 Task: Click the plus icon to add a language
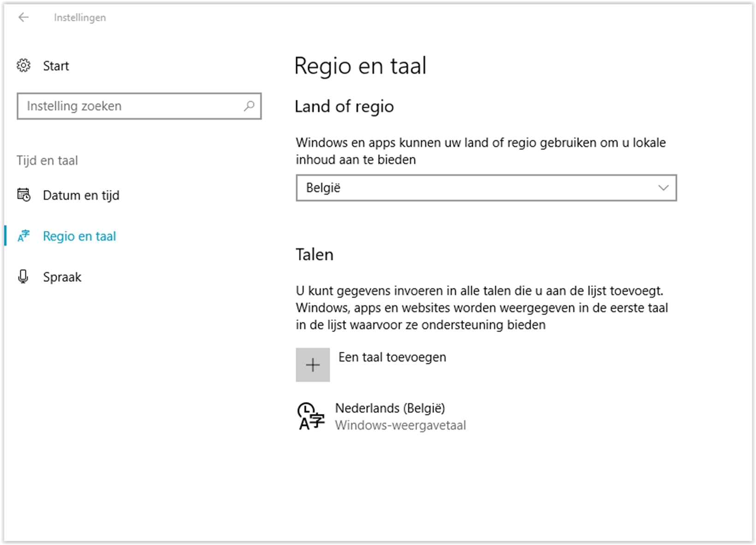pos(313,365)
